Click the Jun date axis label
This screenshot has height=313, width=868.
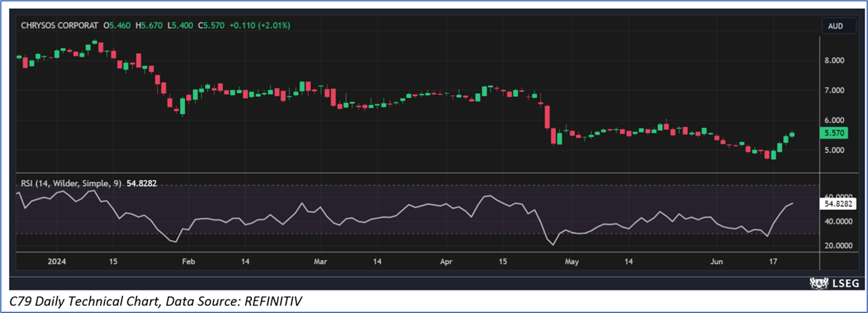(717, 262)
